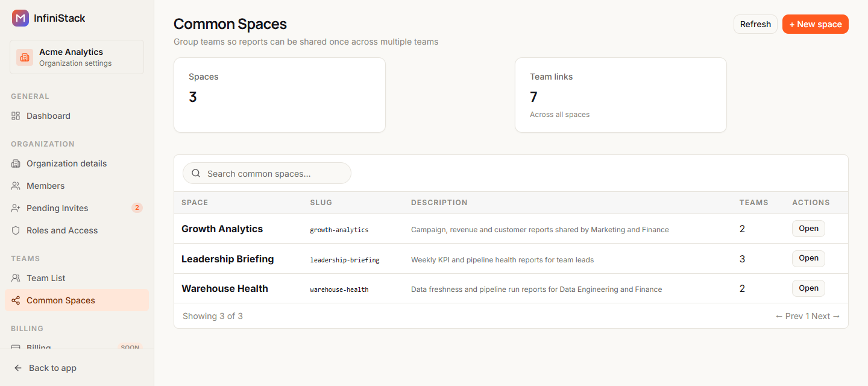Navigate to Roles and Access

[77, 230]
